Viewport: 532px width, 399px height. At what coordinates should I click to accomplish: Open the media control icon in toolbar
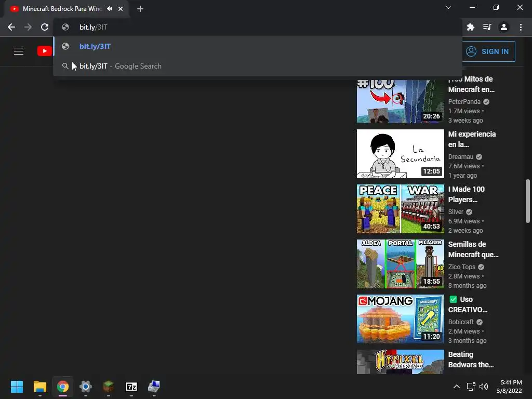(x=487, y=27)
